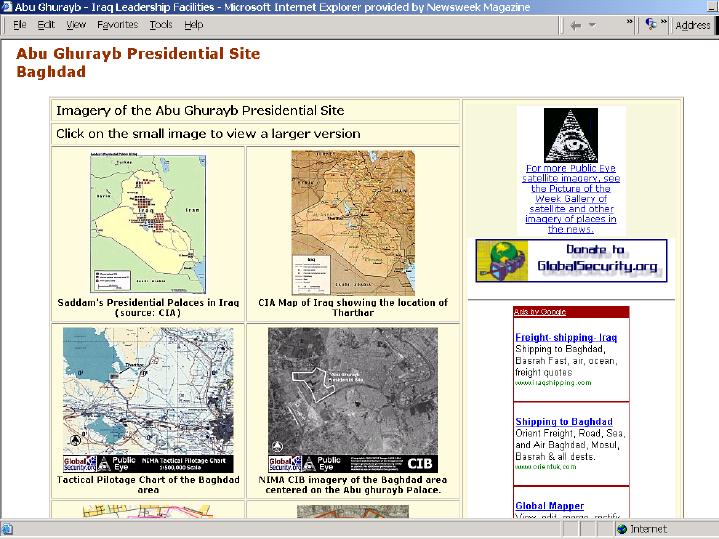Open the Back button history dropdown arrow
The width and height of the screenshot is (719, 539).
tap(592, 25)
